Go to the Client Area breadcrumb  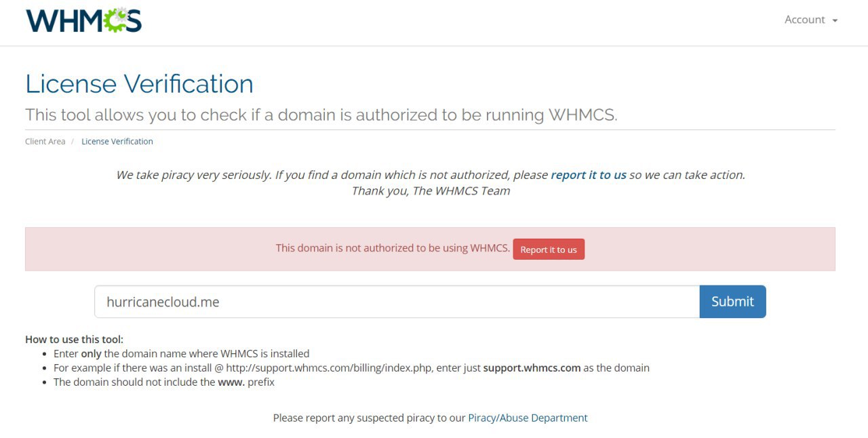click(x=45, y=142)
